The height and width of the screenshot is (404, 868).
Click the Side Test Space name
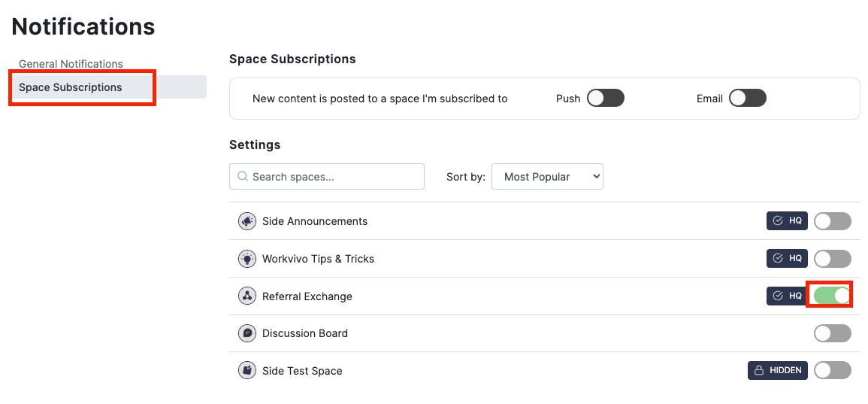pos(302,371)
